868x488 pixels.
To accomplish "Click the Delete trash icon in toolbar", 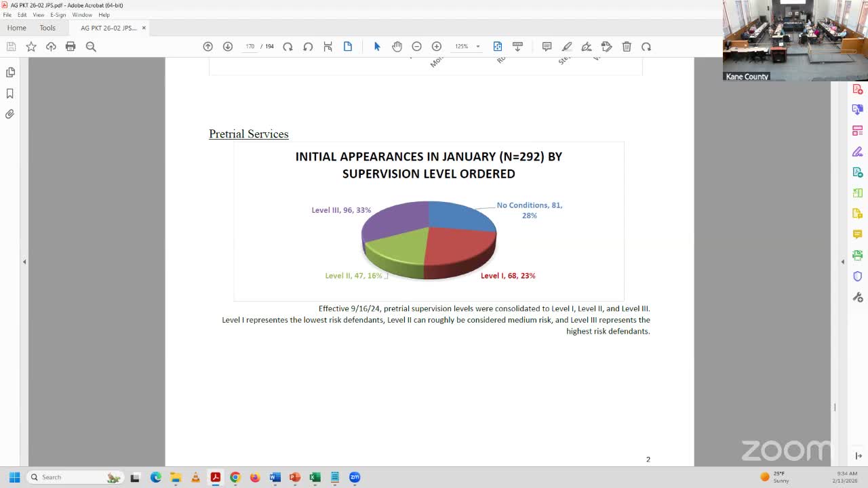I will click(x=627, y=47).
